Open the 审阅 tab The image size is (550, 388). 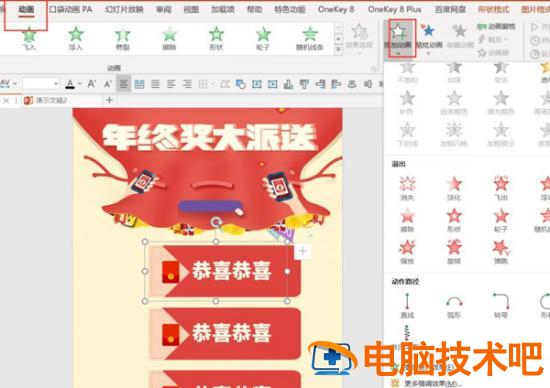(x=163, y=9)
